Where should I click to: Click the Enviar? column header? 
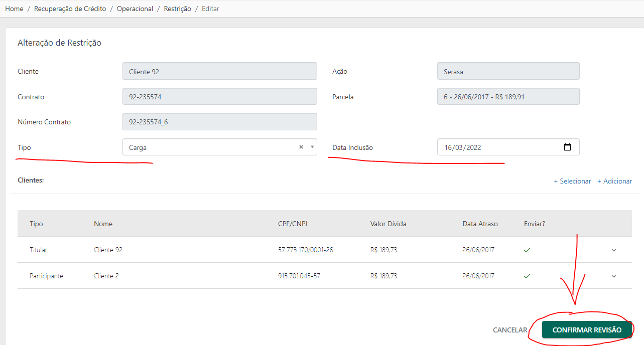pyautogui.click(x=535, y=224)
